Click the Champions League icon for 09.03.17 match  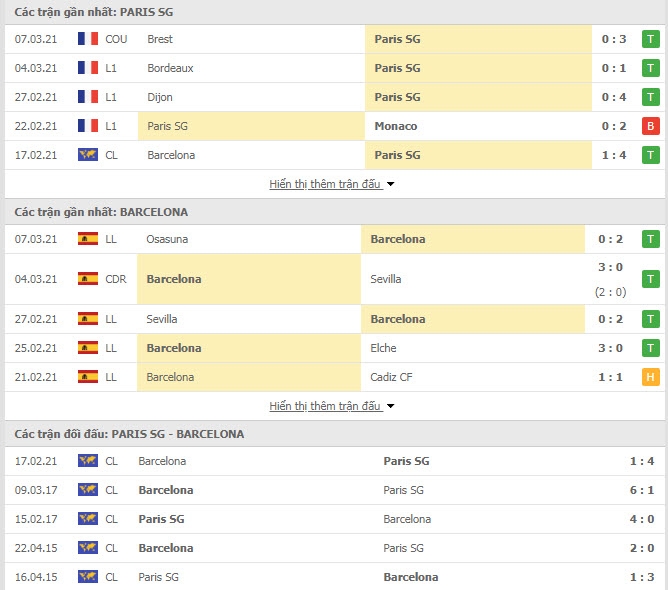[88, 490]
